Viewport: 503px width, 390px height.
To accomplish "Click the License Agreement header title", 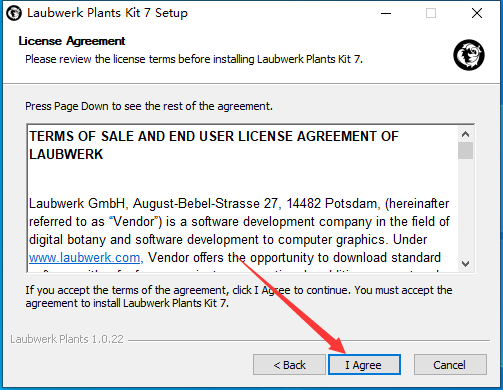I will pyautogui.click(x=72, y=41).
